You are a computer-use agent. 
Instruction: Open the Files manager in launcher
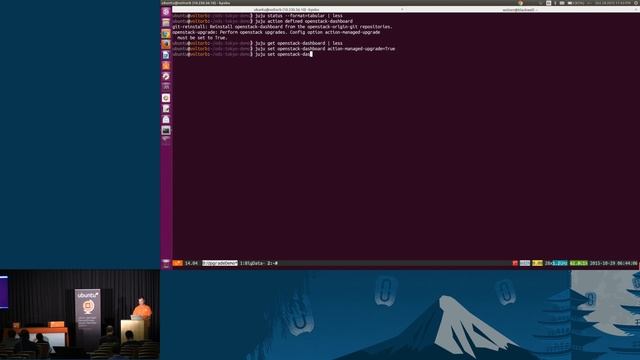pyautogui.click(x=166, y=23)
